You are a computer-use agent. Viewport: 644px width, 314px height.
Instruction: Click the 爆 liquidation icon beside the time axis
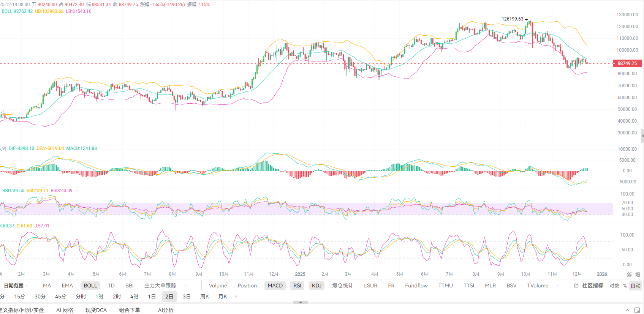tap(638, 275)
